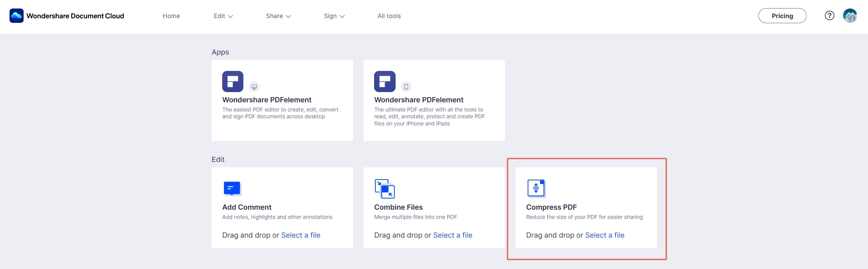This screenshot has height=269, width=868.
Task: Click the Wondershare Document Cloud brand name
Action: pos(75,16)
